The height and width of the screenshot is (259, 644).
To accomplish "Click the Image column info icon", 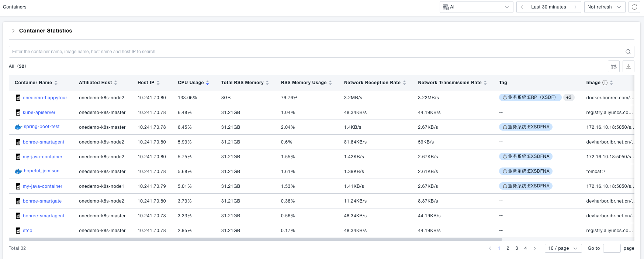I will point(605,83).
